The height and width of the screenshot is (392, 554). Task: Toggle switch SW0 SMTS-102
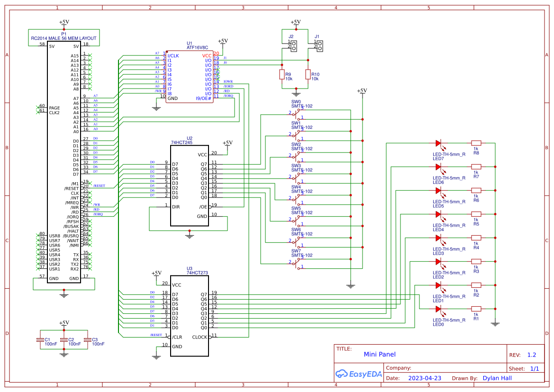point(297,114)
